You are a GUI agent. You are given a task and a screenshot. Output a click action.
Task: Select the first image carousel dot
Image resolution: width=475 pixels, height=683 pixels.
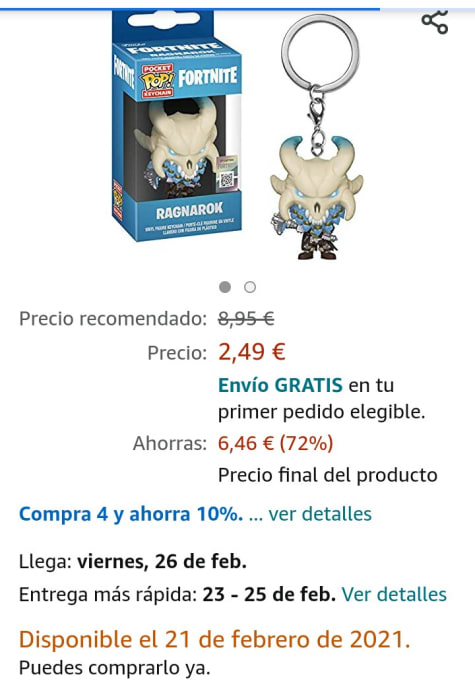(225, 287)
